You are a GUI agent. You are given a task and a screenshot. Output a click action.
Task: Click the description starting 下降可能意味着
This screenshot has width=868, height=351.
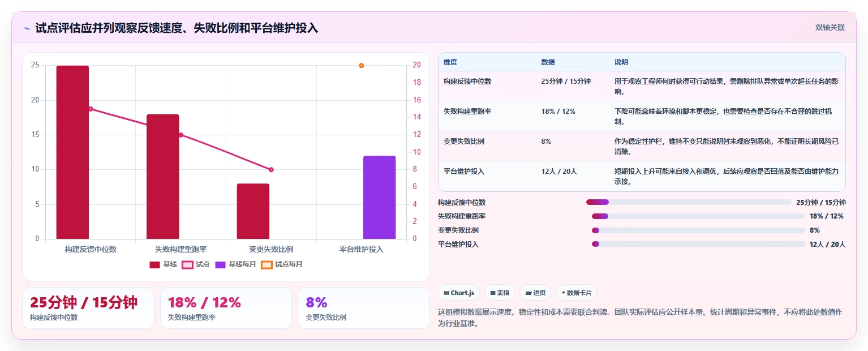[727, 116]
